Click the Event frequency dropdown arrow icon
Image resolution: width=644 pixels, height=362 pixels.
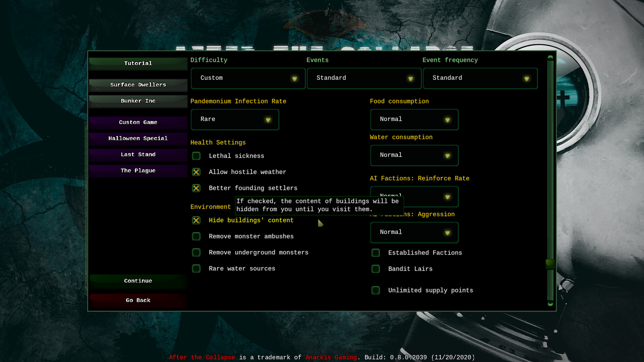(527, 79)
